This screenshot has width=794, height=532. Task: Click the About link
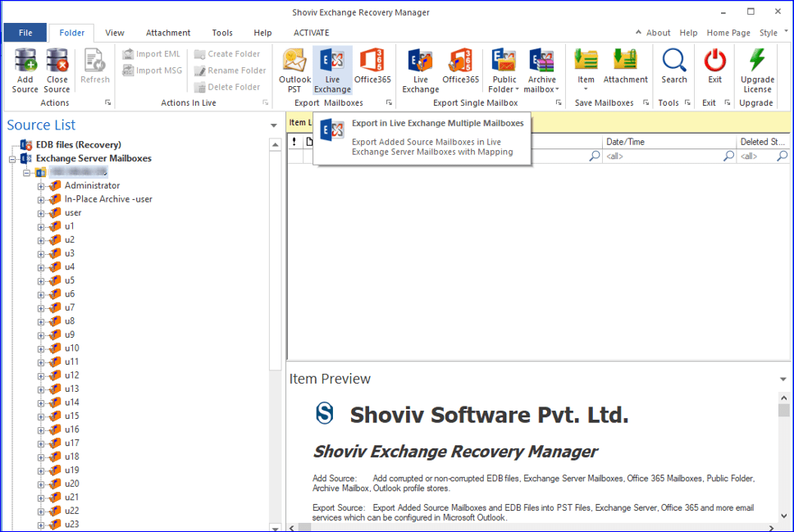(658, 33)
